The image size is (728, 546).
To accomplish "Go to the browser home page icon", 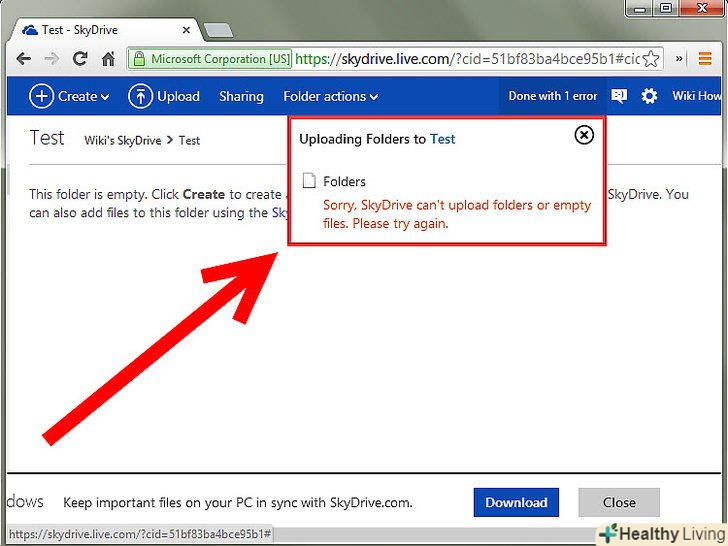I will click(108, 59).
